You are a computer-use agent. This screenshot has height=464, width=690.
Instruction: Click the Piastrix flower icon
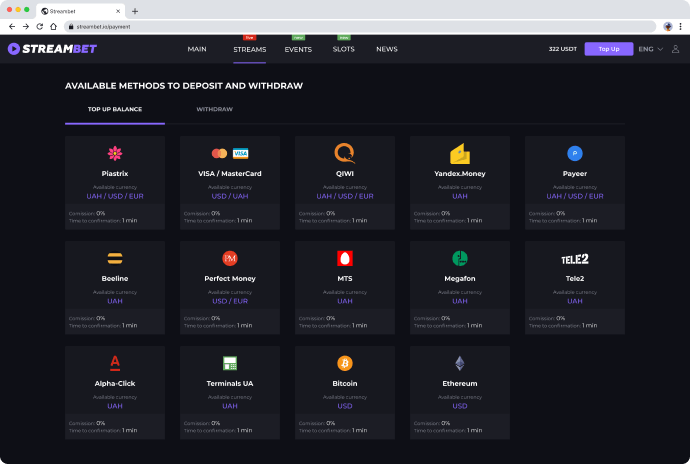click(x=115, y=153)
